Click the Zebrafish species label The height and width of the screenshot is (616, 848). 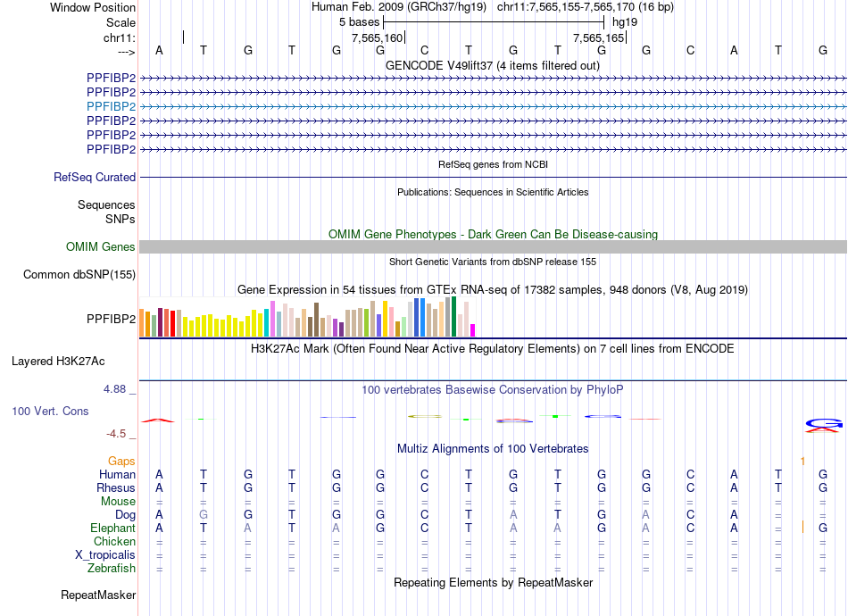pyautogui.click(x=112, y=569)
